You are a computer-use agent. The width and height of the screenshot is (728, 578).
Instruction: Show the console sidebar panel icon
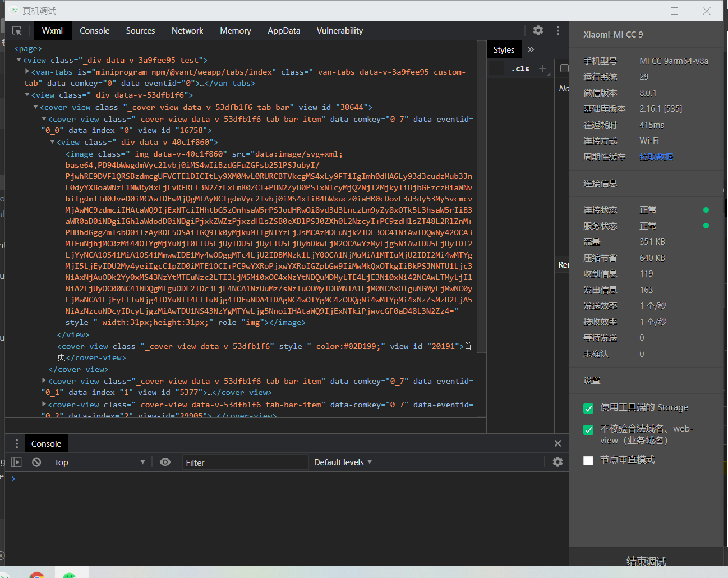click(16, 462)
